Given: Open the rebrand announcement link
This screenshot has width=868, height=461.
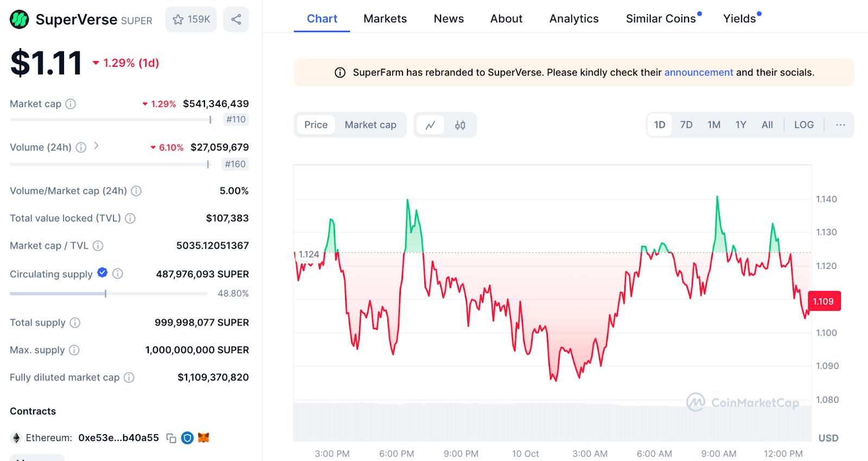Looking at the screenshot, I should coord(698,73).
